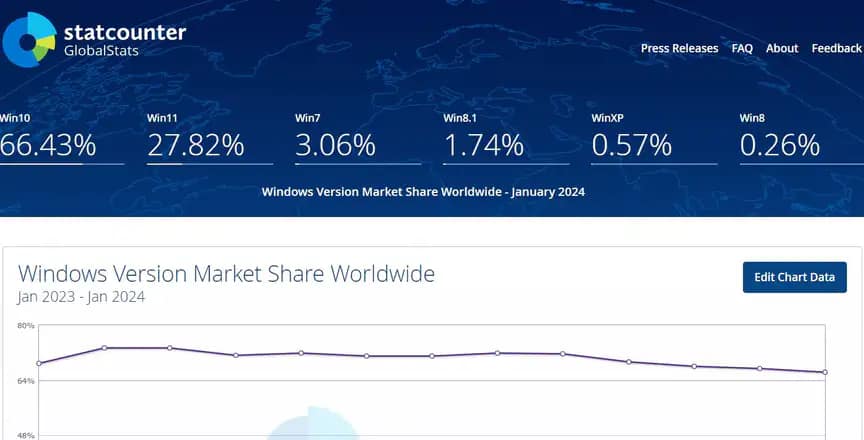Open the Press Releases menu item
Screen dimensions: 864x440
click(x=679, y=48)
